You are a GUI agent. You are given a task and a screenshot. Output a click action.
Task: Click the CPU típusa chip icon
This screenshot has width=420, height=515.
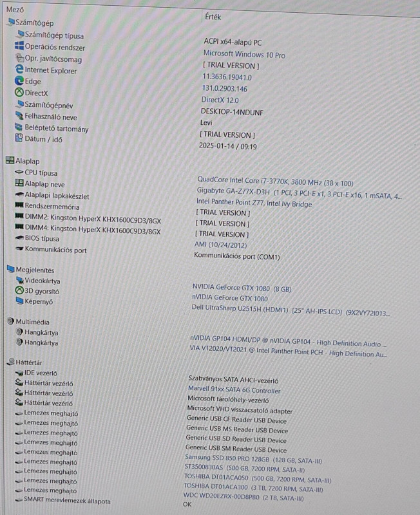coord(19,172)
